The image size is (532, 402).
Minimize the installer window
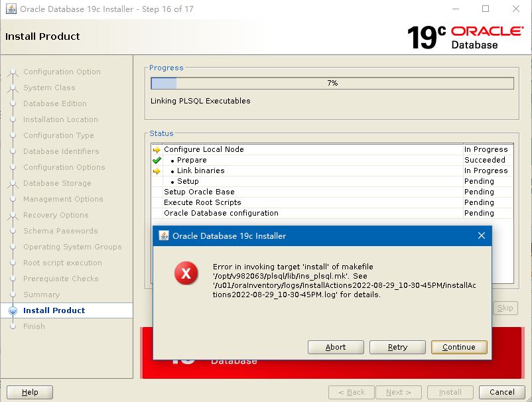[455, 9]
